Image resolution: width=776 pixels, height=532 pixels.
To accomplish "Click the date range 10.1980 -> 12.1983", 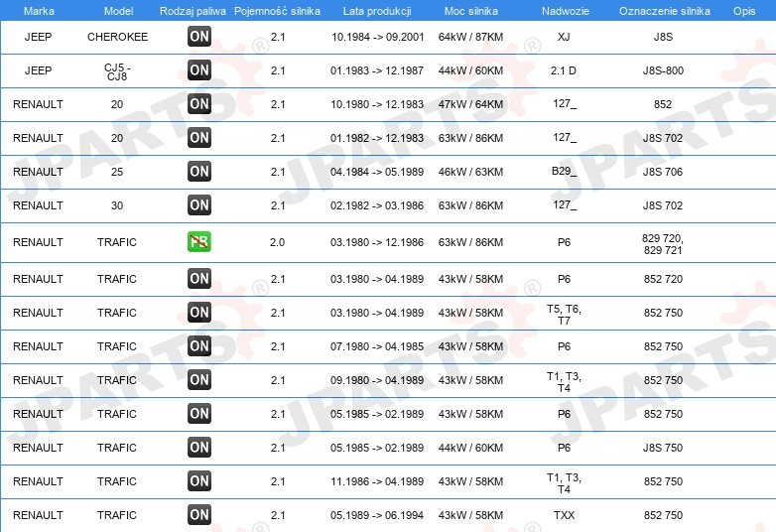I will pos(377,104).
